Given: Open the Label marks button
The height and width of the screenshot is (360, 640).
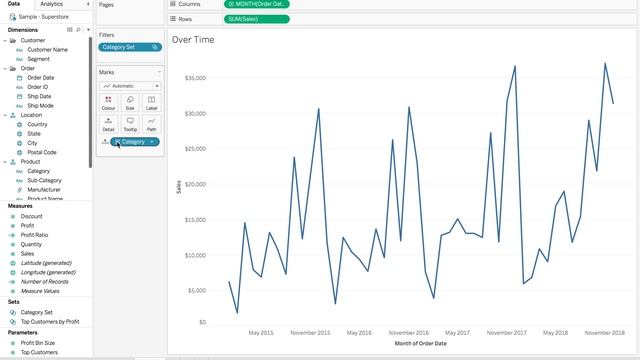Looking at the screenshot, I should [151, 103].
